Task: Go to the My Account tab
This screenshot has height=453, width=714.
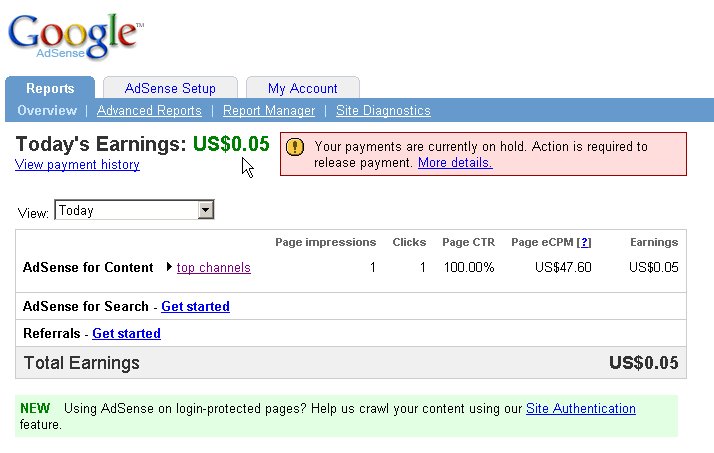Action: tap(302, 88)
